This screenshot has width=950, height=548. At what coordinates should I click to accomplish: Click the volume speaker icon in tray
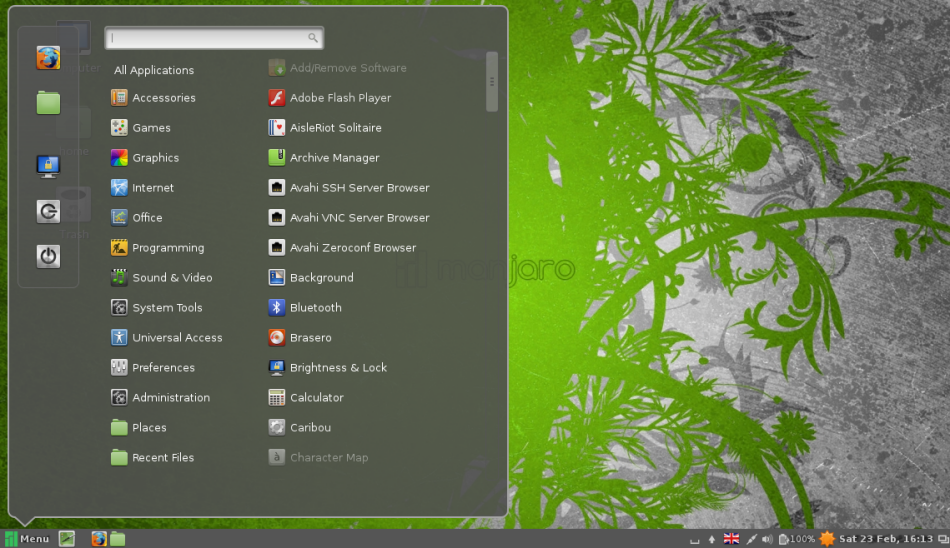coord(767,539)
